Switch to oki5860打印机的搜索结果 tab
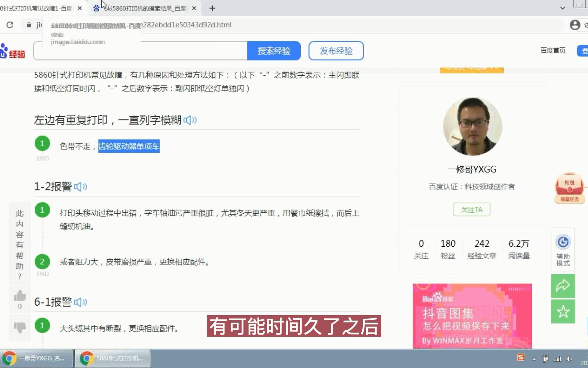588x368 pixels. [145, 8]
